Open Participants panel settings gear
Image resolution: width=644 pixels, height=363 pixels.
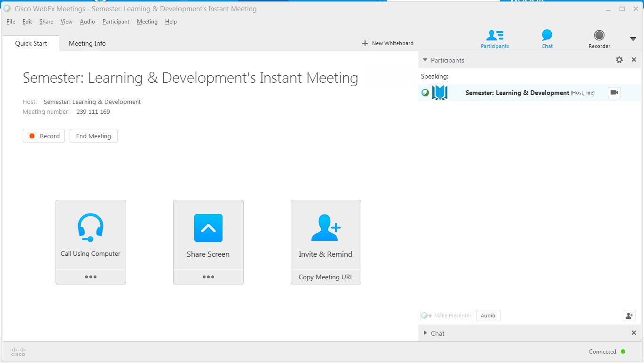(x=619, y=60)
